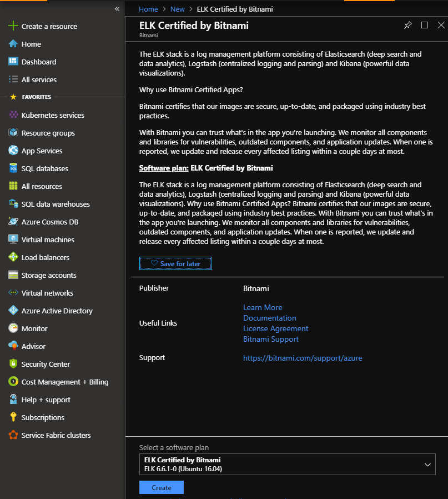This screenshot has width=448, height=499.
Task: Click the Load balancers icon
Action: 13,257
